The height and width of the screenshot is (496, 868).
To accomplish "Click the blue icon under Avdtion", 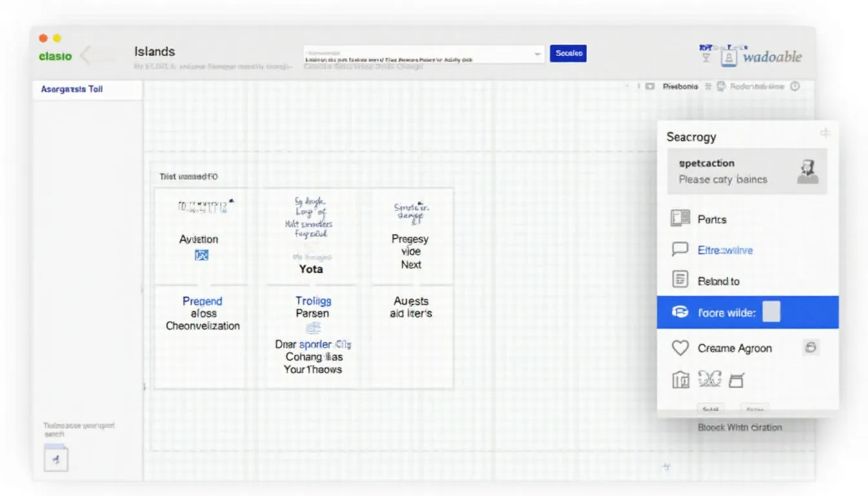I will coord(201,256).
